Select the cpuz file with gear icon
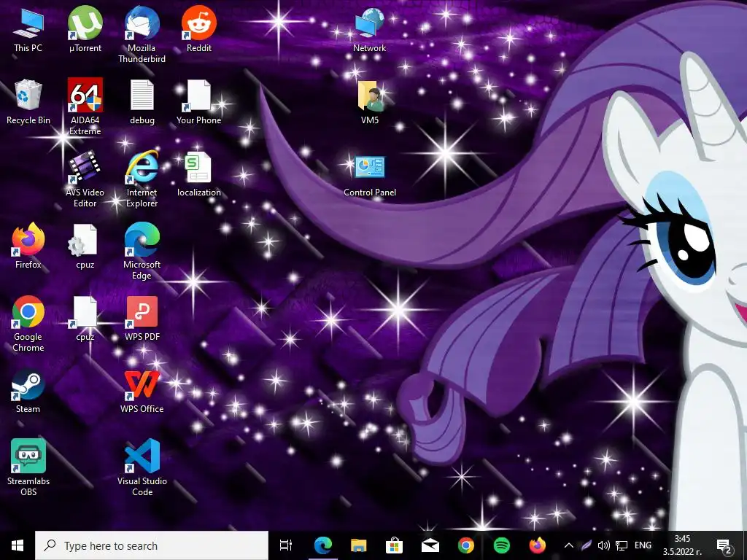The image size is (747, 560). (x=85, y=246)
